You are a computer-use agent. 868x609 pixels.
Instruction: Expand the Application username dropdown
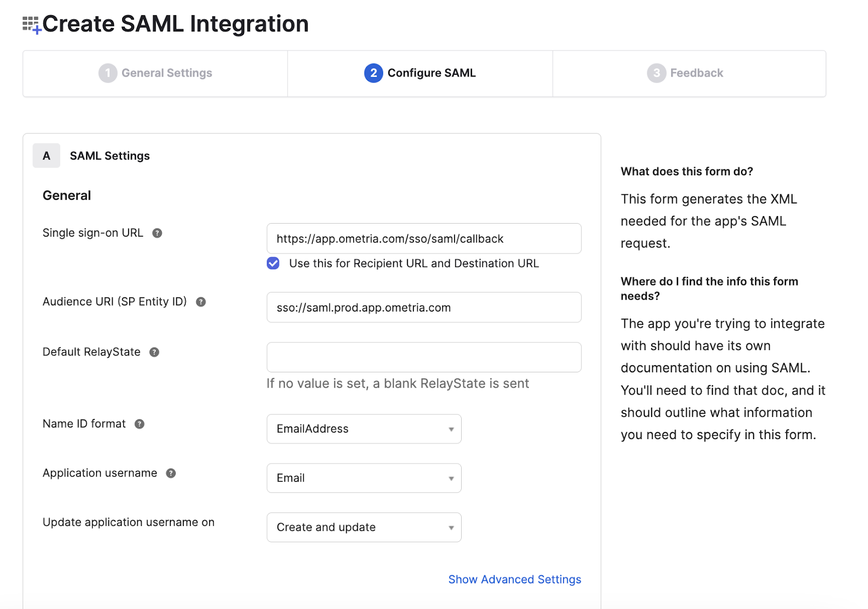363,478
